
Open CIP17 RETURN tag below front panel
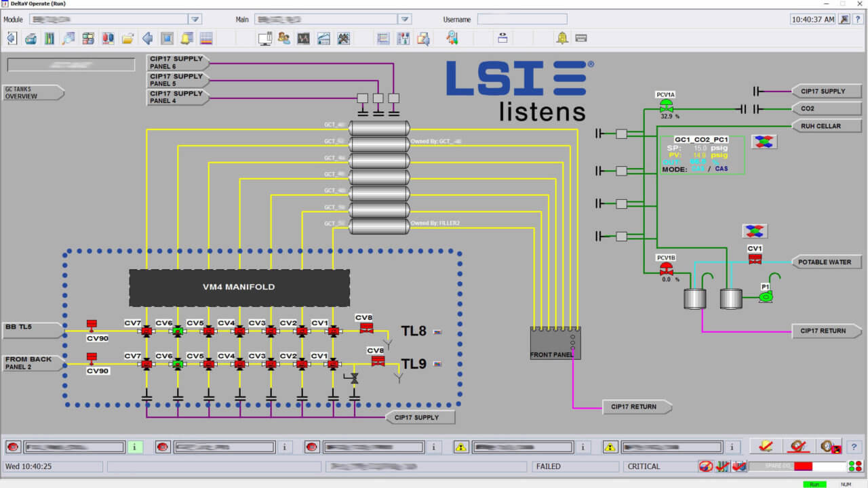(x=637, y=407)
